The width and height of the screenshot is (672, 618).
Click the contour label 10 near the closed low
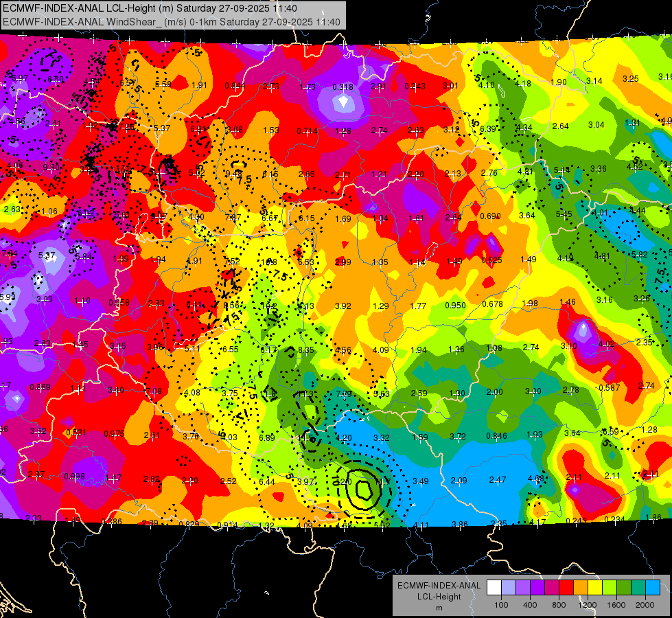pyautogui.click(x=335, y=481)
